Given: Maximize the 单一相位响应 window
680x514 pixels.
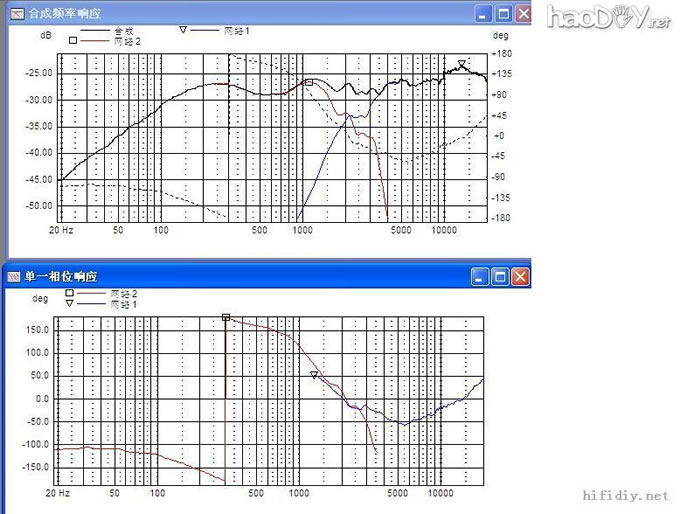Looking at the screenshot, I should click(x=500, y=275).
